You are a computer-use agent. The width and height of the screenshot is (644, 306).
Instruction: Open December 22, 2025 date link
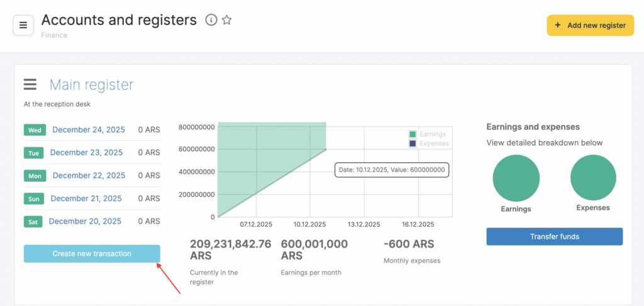87,175
